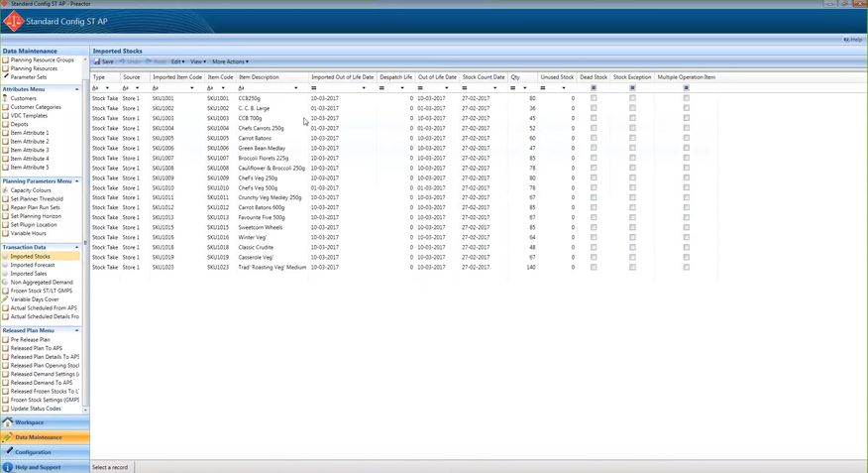Sort by the Stock Count Date column header
The width and height of the screenshot is (868, 473).
pos(484,76)
